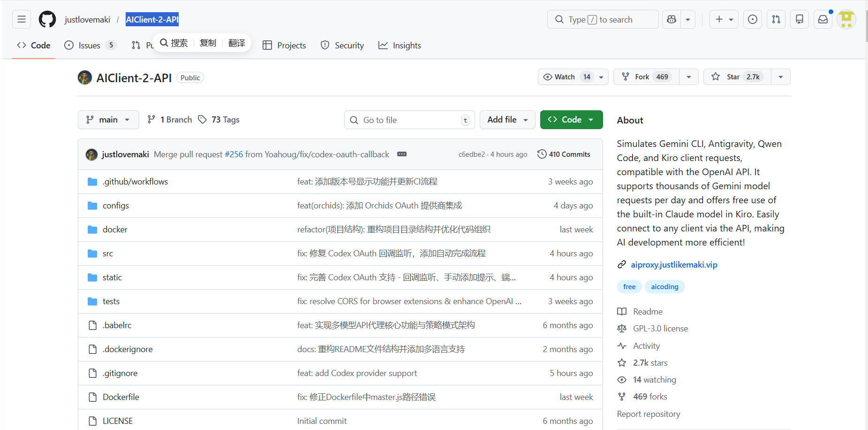This screenshot has height=430, width=868.
Task: Fork the repository
Action: 647,77
